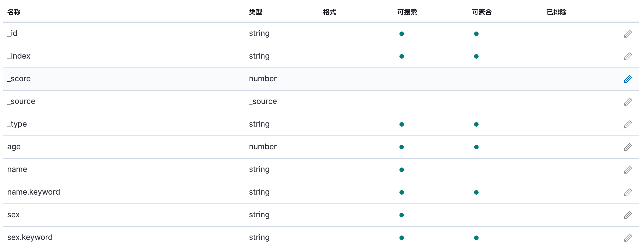Edit the _source field via pencil icon

tap(628, 102)
